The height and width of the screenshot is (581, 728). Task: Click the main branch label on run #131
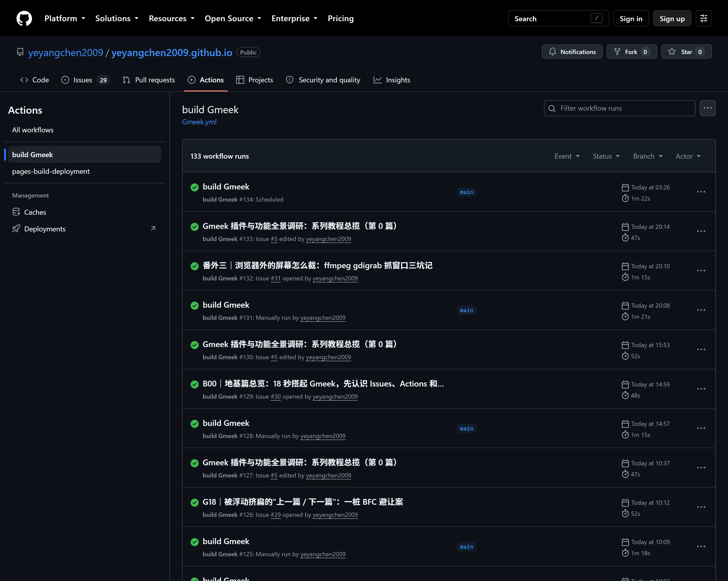click(x=466, y=310)
